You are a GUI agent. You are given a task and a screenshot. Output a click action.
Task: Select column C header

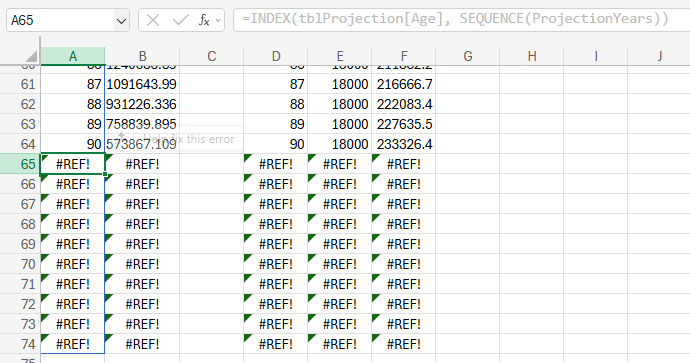tap(212, 56)
